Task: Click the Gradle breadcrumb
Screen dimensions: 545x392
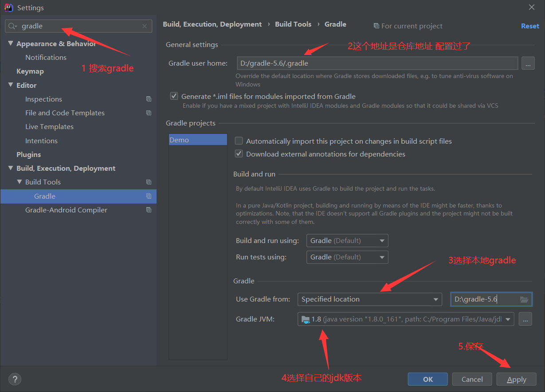Action: click(x=335, y=24)
